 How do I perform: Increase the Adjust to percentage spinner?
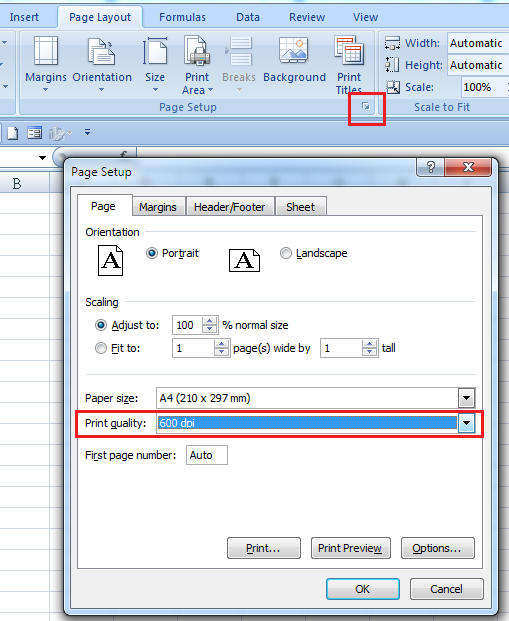click(x=210, y=321)
